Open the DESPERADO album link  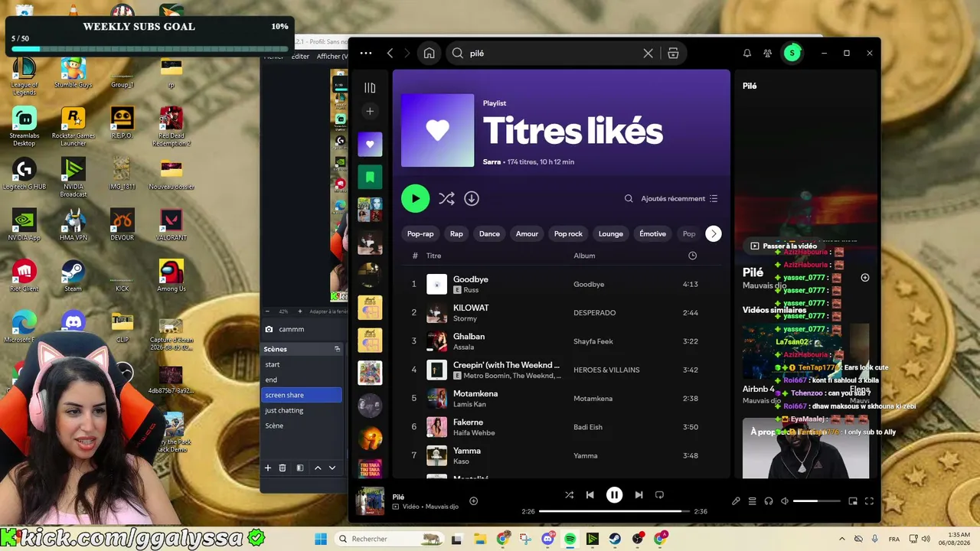click(594, 313)
